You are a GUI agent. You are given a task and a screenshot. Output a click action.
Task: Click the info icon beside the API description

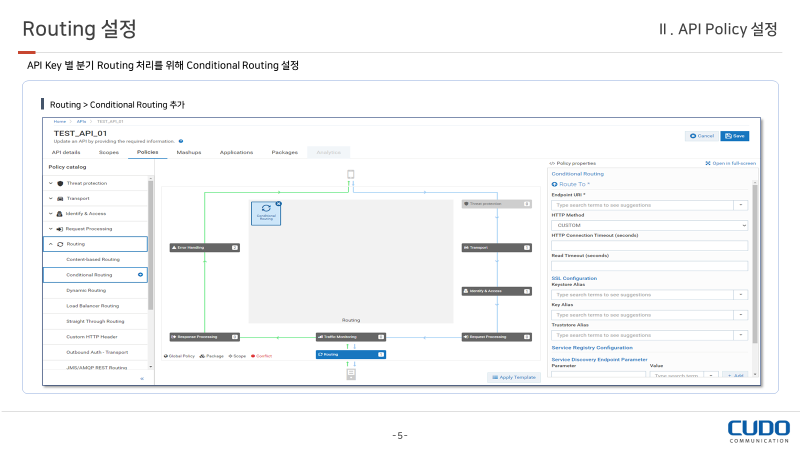[x=181, y=141]
